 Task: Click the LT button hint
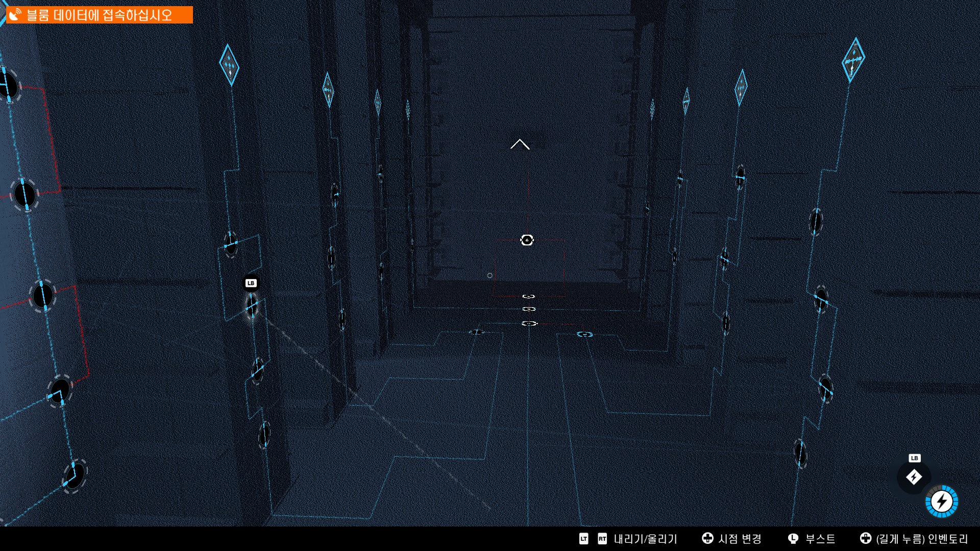(584, 539)
